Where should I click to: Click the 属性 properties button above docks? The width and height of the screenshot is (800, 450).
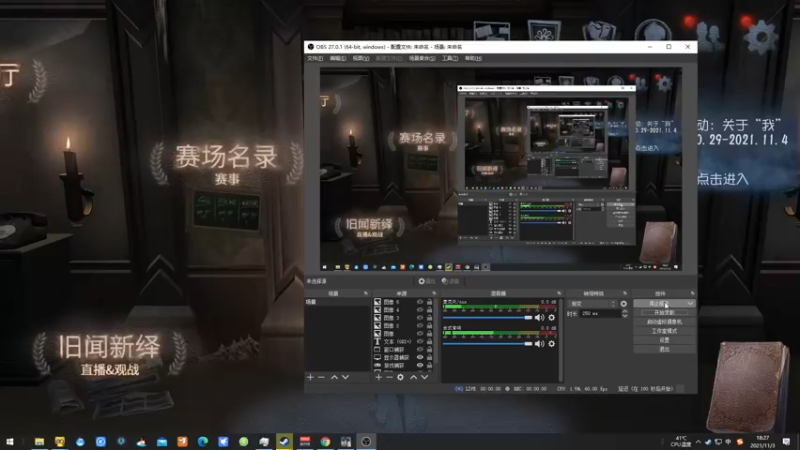427,281
